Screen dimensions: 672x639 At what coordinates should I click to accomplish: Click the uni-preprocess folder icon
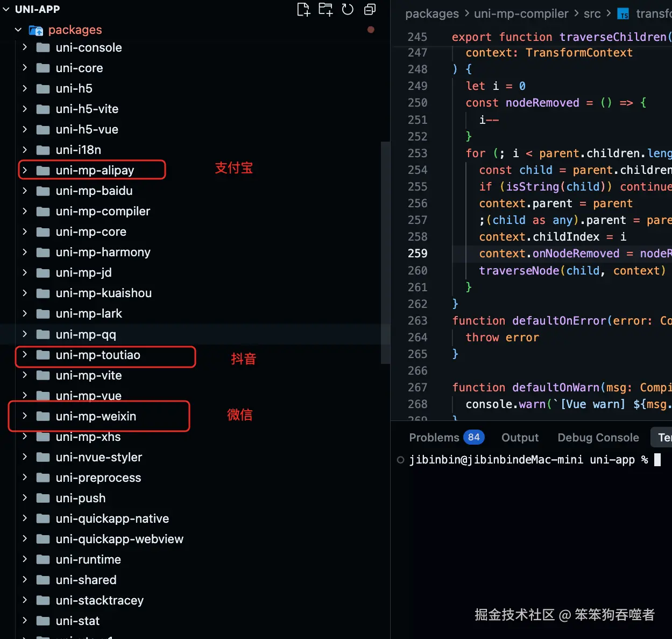coord(43,478)
